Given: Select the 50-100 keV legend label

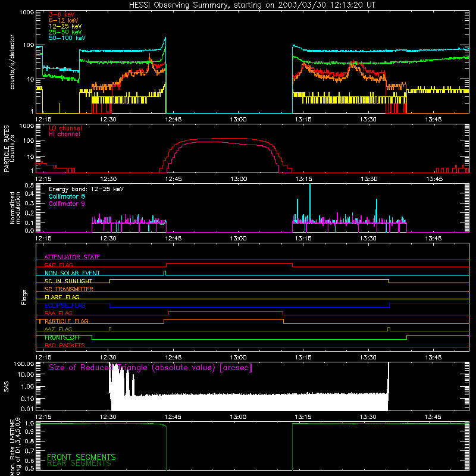Looking at the screenshot, I should (67, 38).
